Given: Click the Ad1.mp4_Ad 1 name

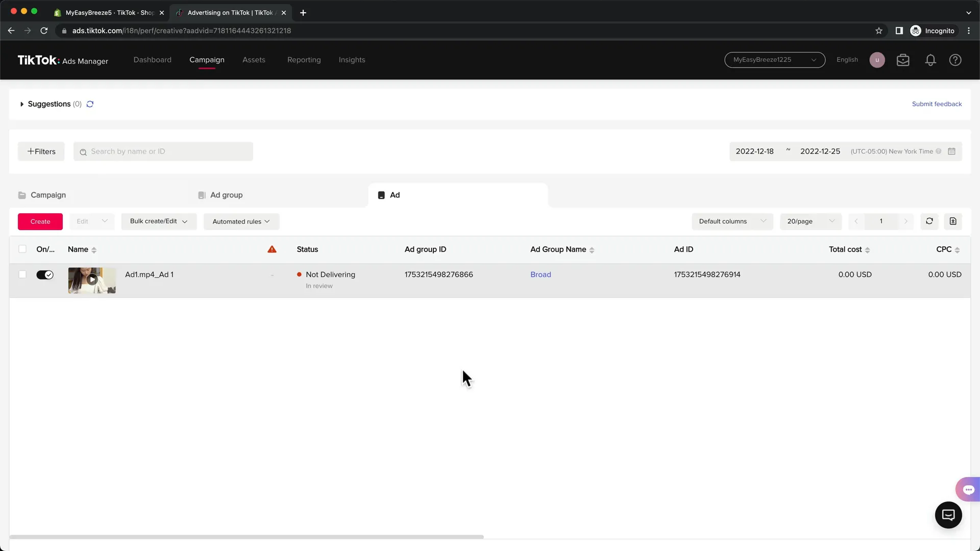Looking at the screenshot, I should click(149, 274).
